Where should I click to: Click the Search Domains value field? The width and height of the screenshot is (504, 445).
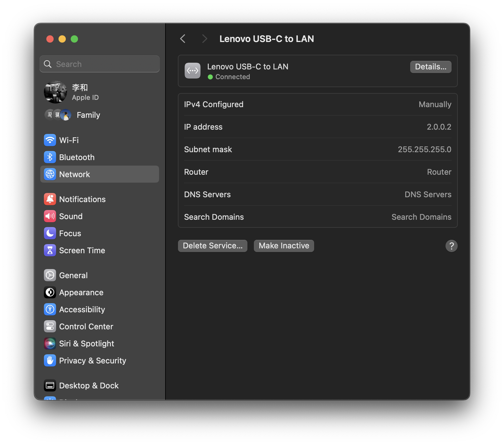(x=421, y=217)
